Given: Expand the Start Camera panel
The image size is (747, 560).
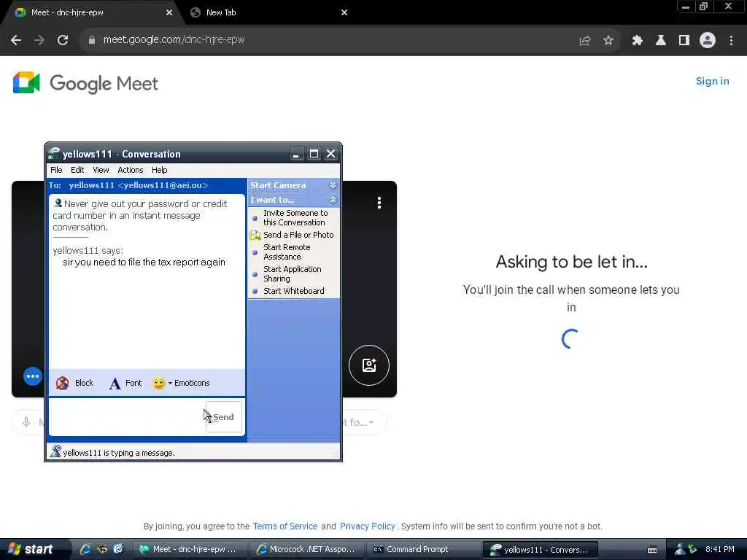Looking at the screenshot, I should [333, 184].
